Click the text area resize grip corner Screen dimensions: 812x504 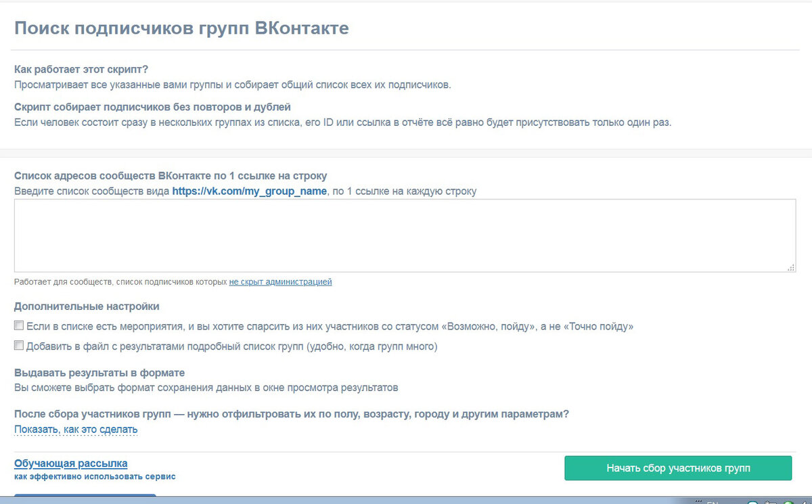pyautogui.click(x=792, y=268)
